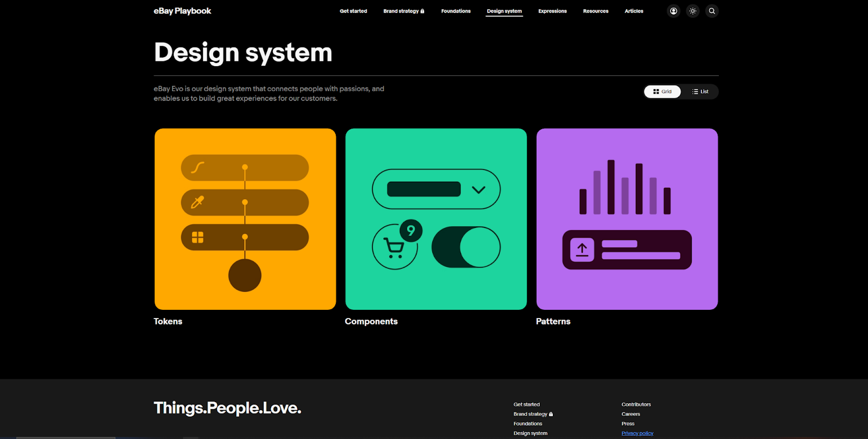Open the orange Tokens card
The height and width of the screenshot is (439, 868).
click(x=245, y=219)
